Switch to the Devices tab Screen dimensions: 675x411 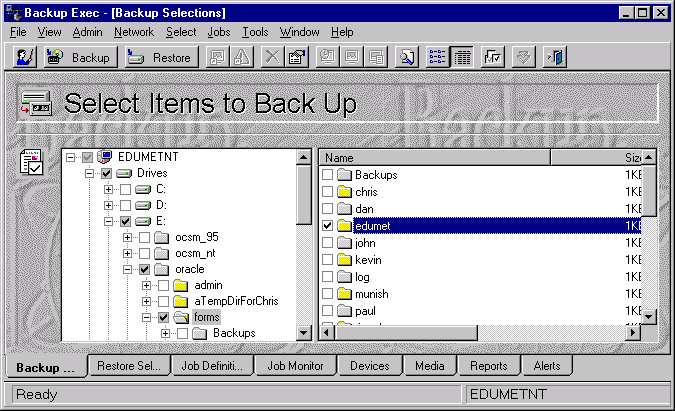[370, 366]
